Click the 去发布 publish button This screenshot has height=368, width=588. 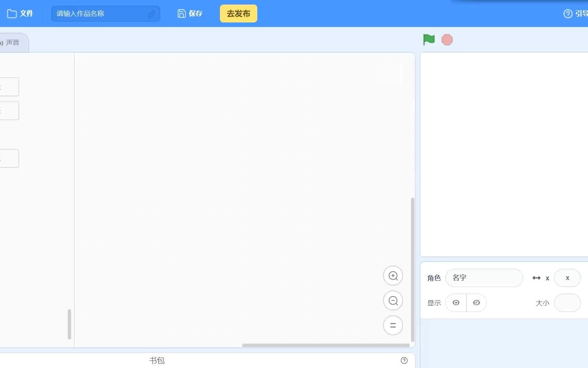[x=239, y=14]
